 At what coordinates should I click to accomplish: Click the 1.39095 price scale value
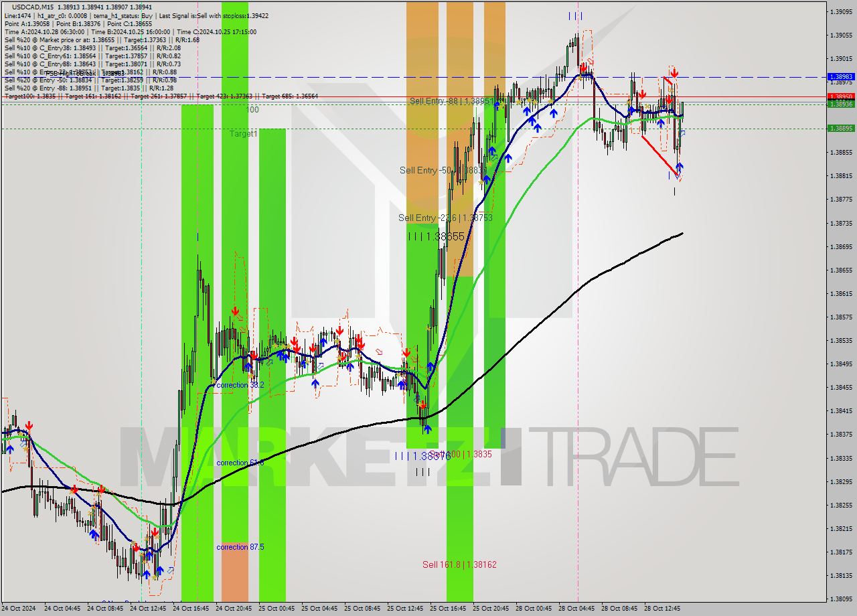[x=841, y=11]
